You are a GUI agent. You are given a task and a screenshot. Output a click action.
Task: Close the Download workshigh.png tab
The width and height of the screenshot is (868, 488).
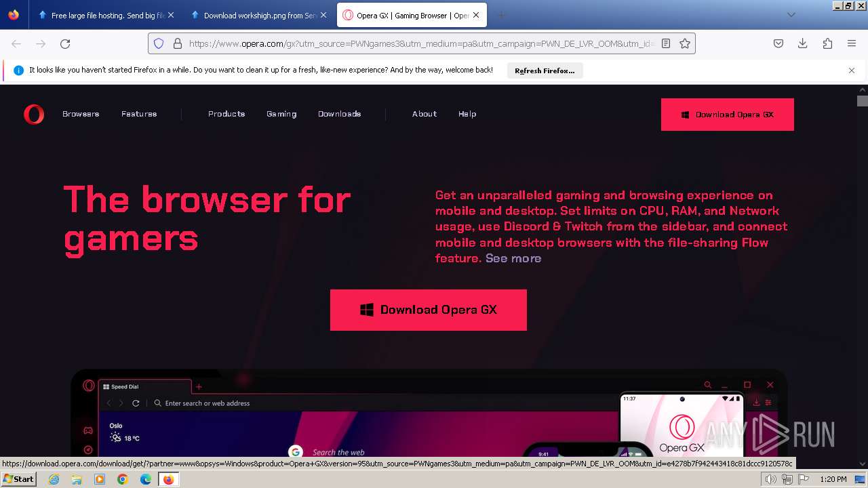(x=323, y=15)
